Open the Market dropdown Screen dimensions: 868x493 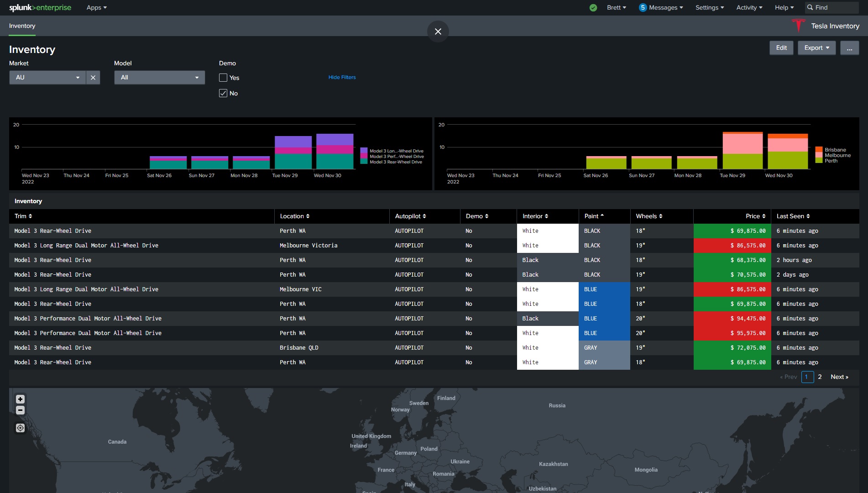47,78
